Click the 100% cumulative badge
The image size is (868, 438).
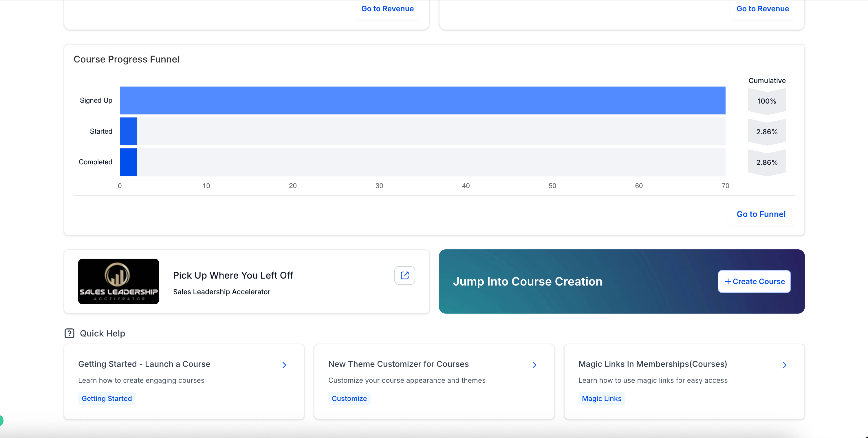[x=767, y=101]
